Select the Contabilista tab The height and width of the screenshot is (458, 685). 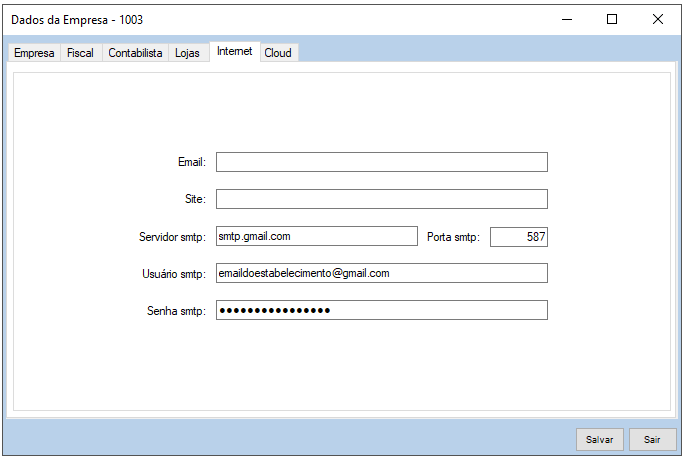(135, 53)
